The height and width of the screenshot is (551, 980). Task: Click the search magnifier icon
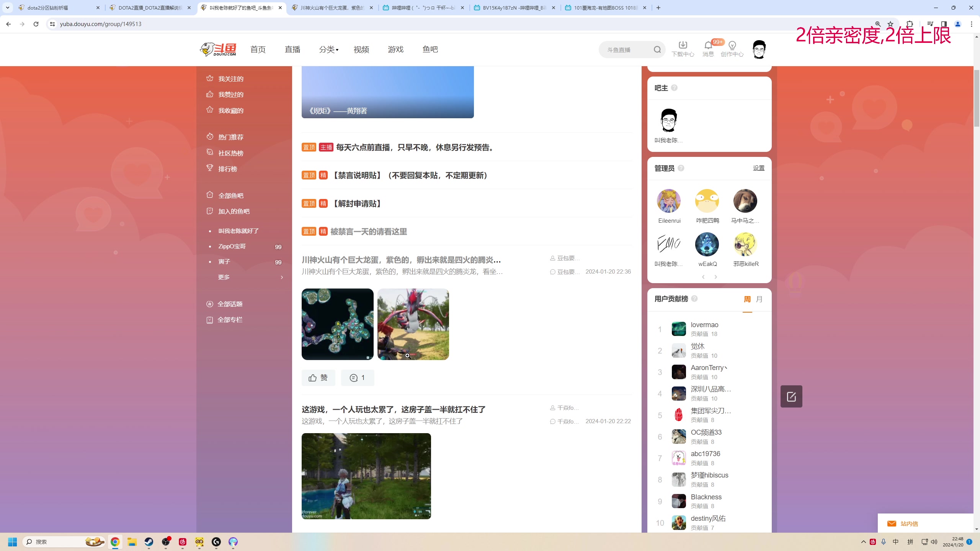(657, 49)
